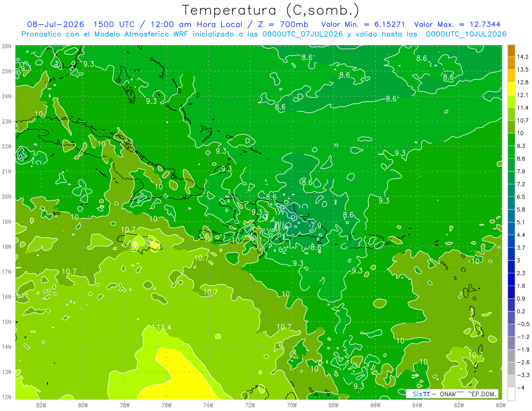Viewport: 532px width, 411px height.
Task: Click the 'Valor Max. = 12.7344' value
Action: [458, 24]
